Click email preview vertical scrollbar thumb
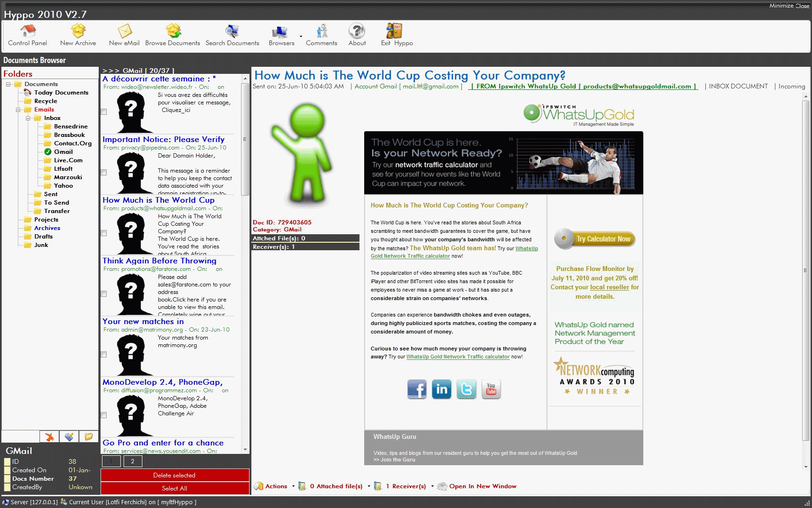 [x=805, y=270]
